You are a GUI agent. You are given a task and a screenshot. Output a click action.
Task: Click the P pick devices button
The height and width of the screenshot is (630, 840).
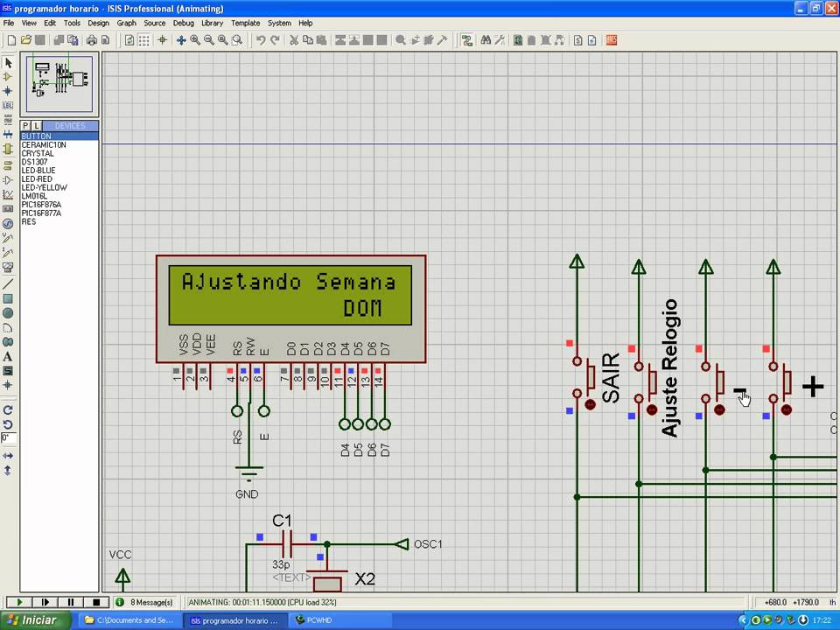tap(25, 126)
